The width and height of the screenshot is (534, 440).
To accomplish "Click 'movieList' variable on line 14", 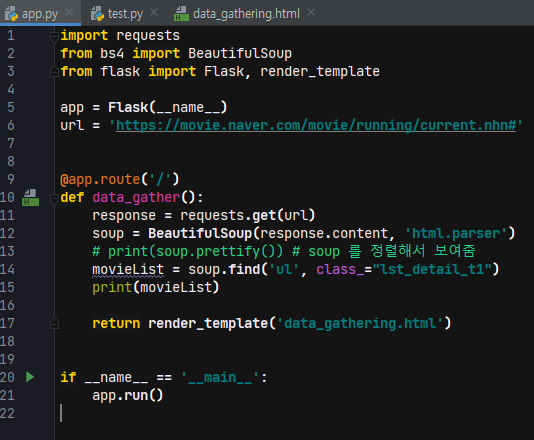I will tap(128, 269).
